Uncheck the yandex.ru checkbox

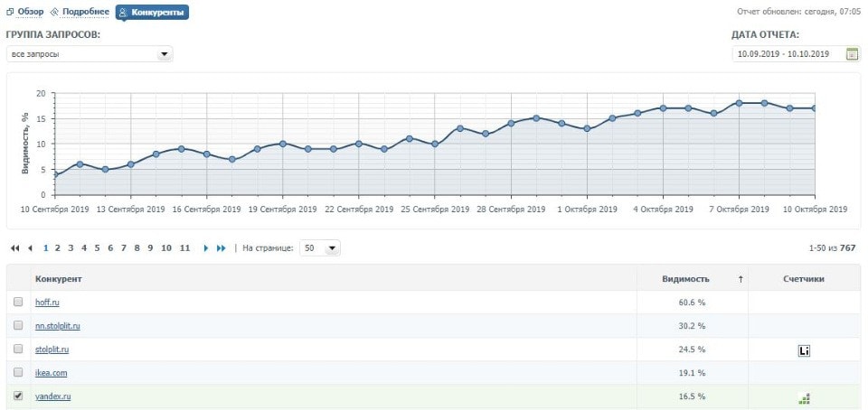18,396
